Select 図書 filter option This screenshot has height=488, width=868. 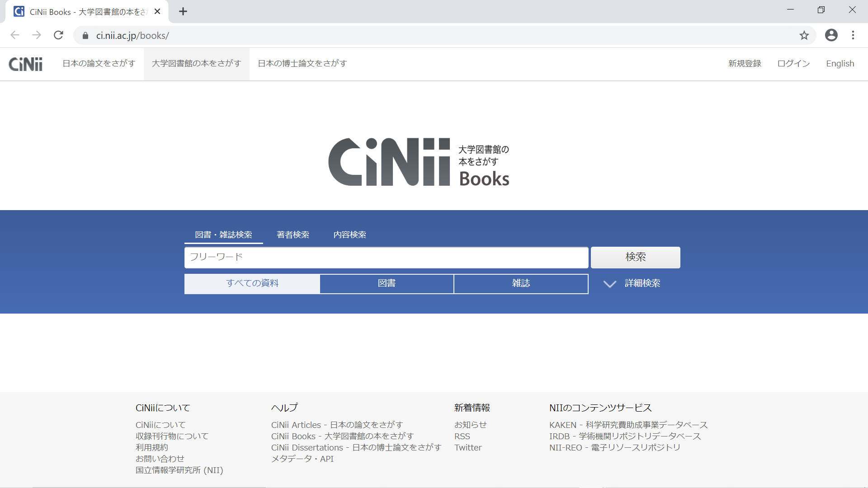(x=387, y=283)
